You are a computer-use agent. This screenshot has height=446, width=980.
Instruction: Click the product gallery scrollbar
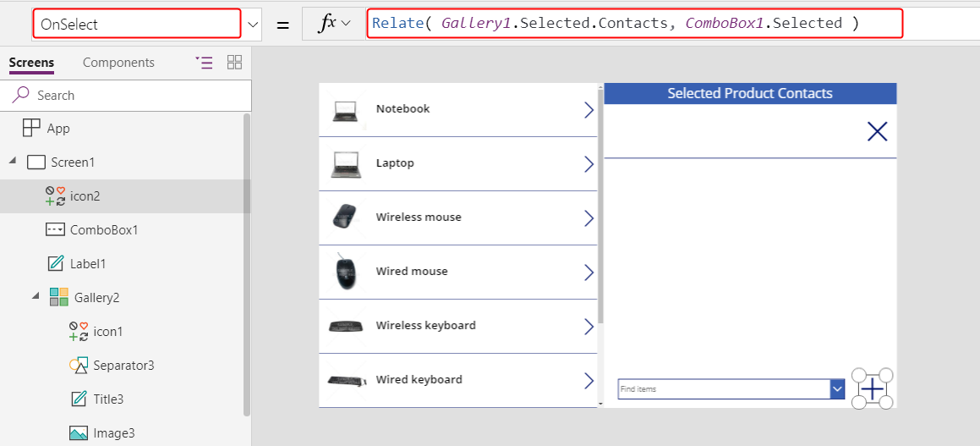click(x=600, y=206)
